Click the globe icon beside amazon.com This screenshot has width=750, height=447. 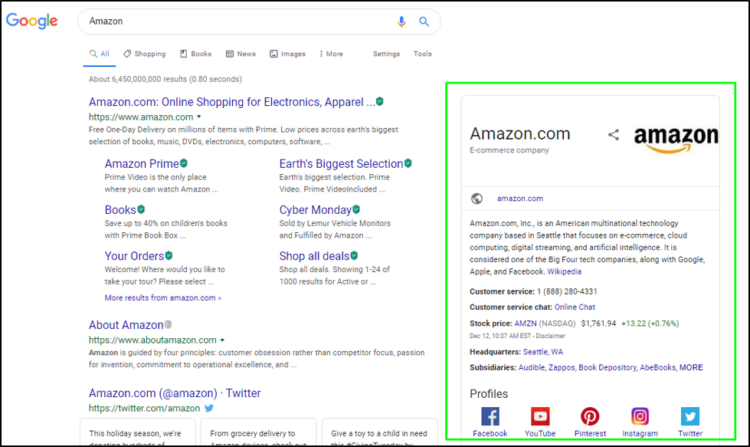(477, 198)
